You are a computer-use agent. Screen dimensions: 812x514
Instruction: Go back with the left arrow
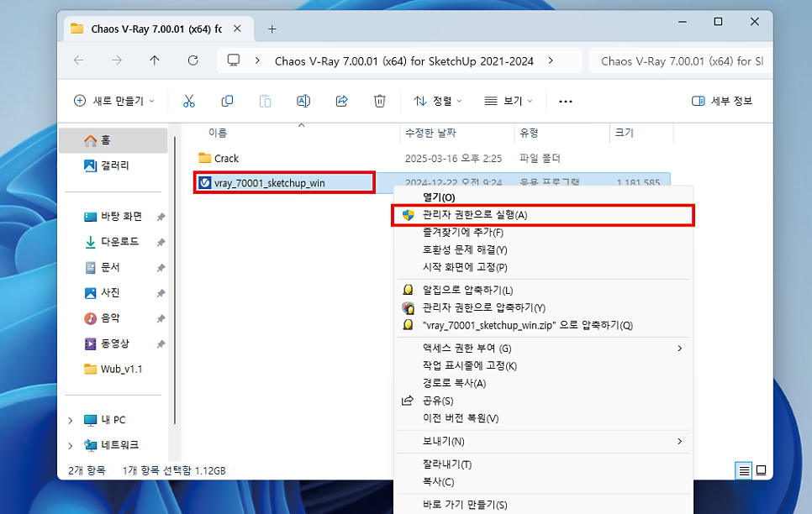point(79,60)
